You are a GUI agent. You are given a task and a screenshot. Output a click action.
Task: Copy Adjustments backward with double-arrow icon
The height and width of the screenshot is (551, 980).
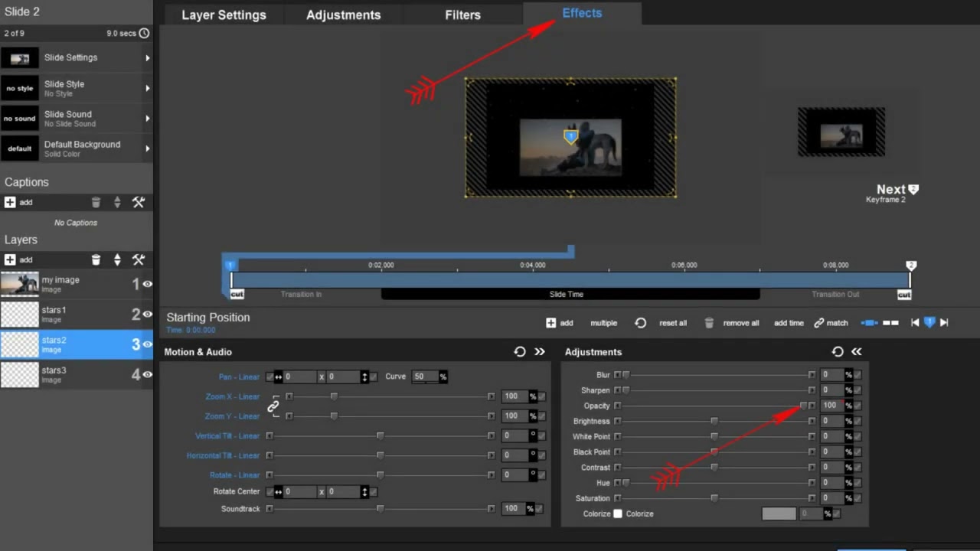click(x=857, y=351)
